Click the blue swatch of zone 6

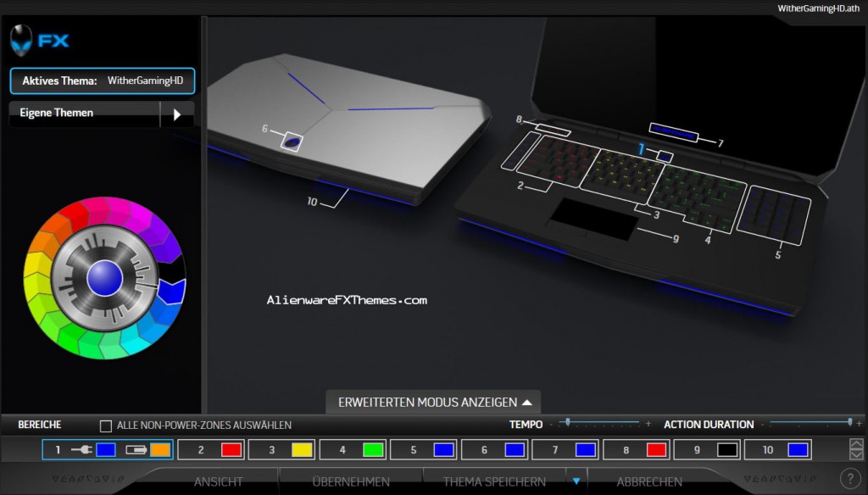(x=515, y=449)
